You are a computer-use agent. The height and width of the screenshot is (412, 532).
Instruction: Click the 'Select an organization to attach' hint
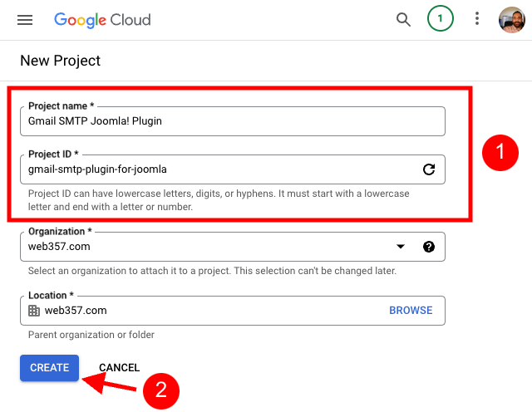pos(212,271)
